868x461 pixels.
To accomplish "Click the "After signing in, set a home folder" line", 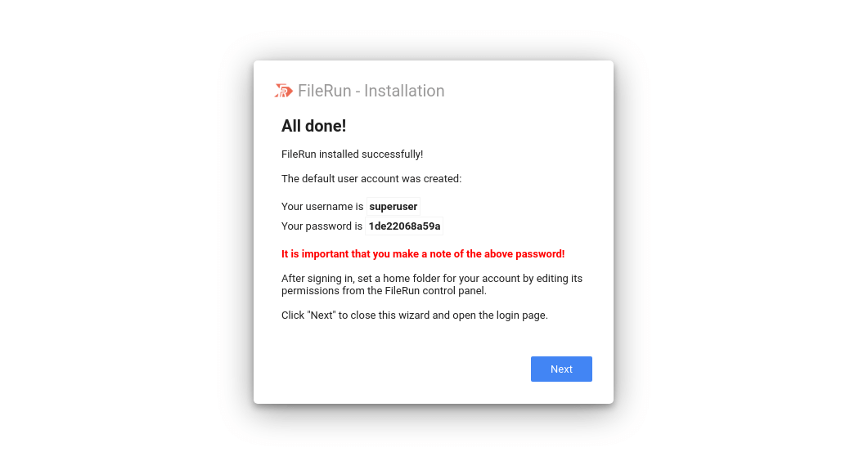I will coord(431,279).
